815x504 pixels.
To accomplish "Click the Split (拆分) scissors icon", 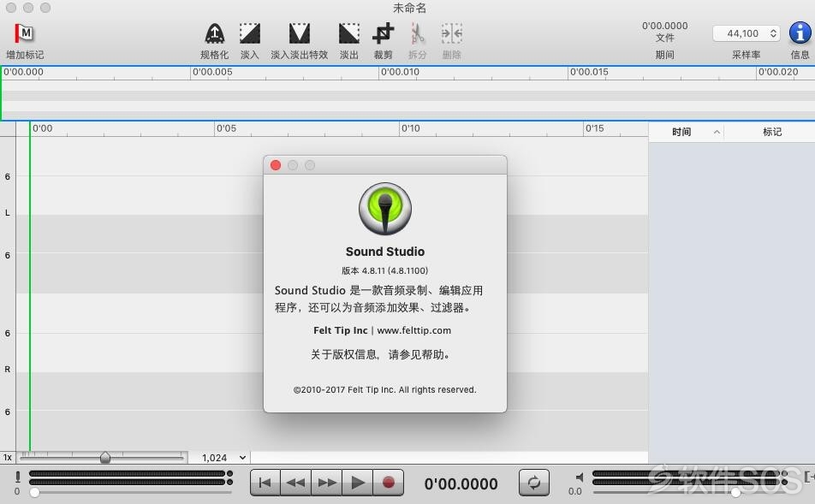I will coord(418,33).
